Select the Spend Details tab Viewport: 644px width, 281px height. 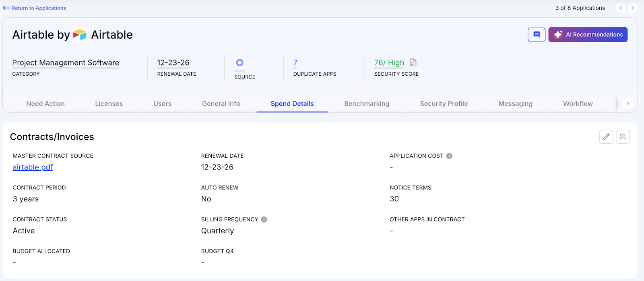click(x=292, y=103)
